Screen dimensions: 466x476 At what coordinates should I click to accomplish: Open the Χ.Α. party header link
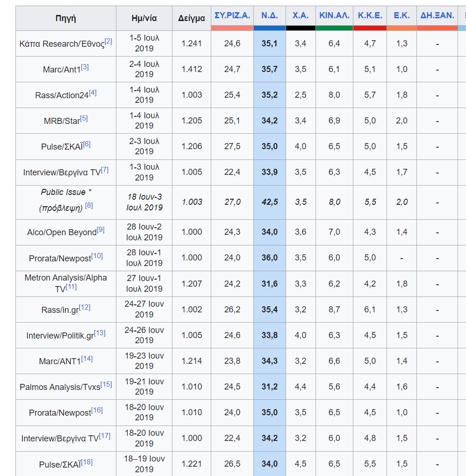[x=301, y=15]
